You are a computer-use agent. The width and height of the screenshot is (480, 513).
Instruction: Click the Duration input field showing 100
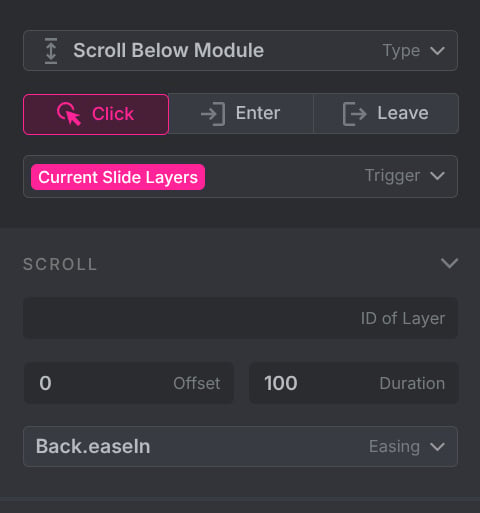(x=354, y=383)
